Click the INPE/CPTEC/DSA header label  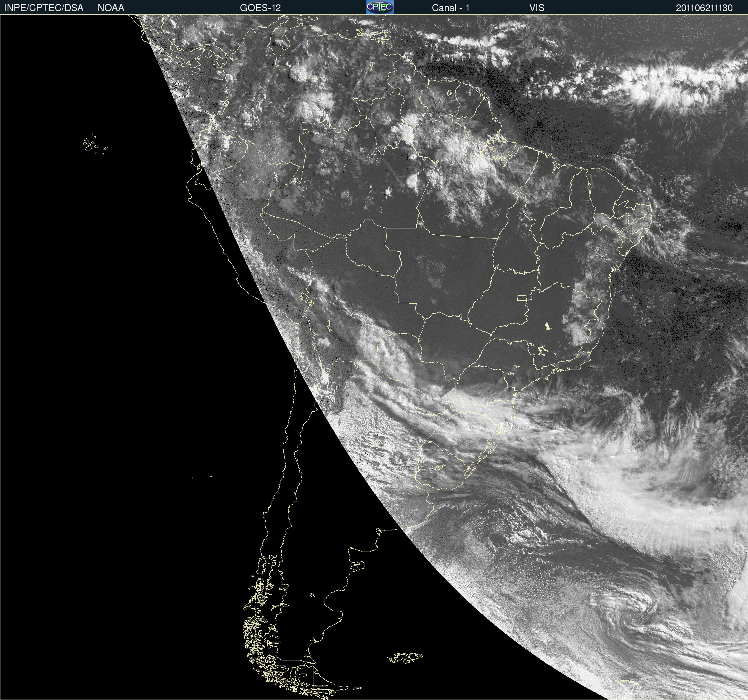44,8
